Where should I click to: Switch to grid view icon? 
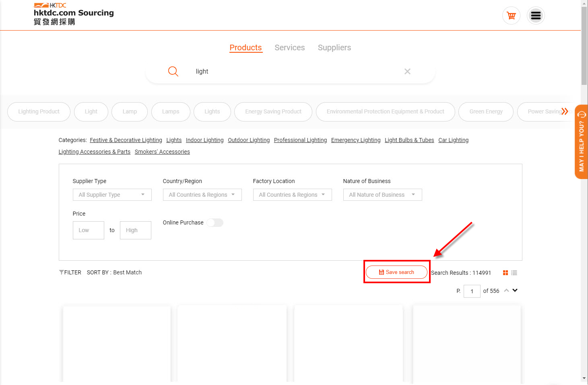coord(505,273)
